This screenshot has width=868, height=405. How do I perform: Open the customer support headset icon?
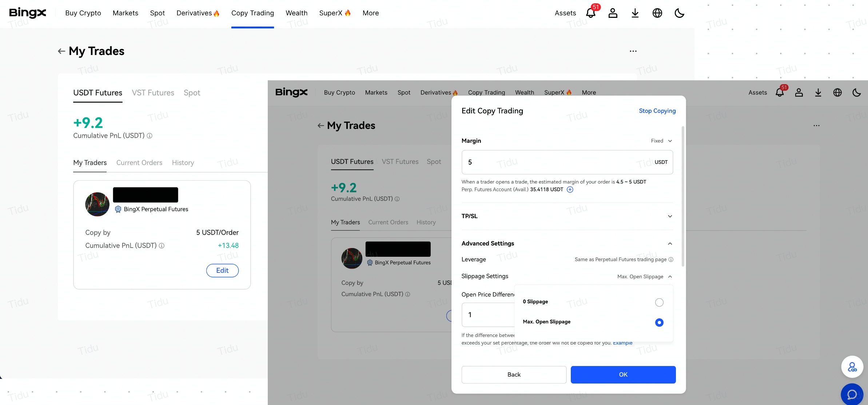(852, 367)
